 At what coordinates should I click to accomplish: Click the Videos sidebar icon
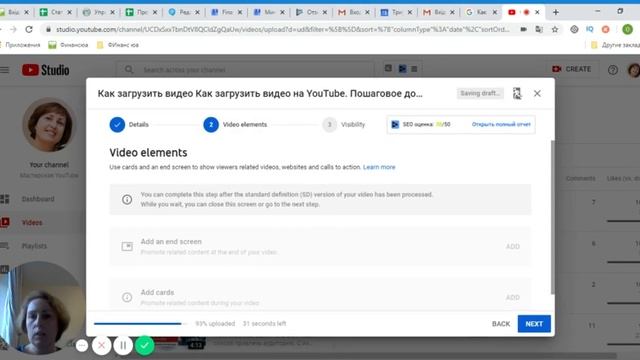(5, 222)
